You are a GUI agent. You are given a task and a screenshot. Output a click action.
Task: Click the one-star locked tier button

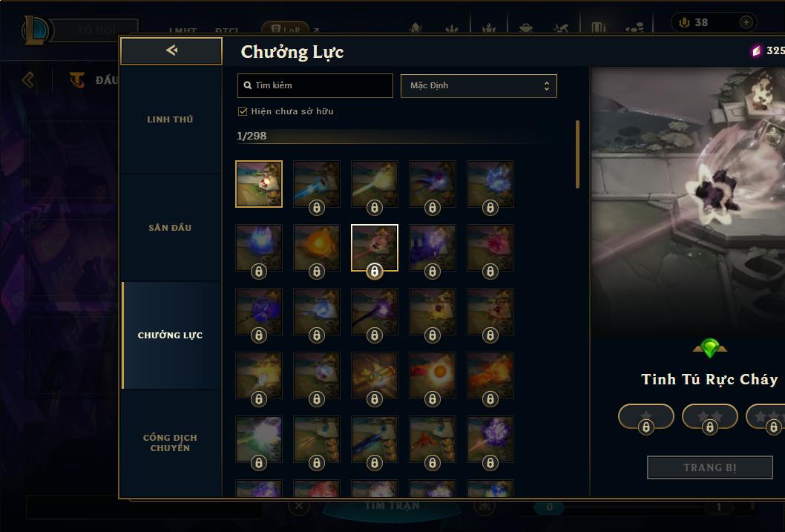[646, 417]
